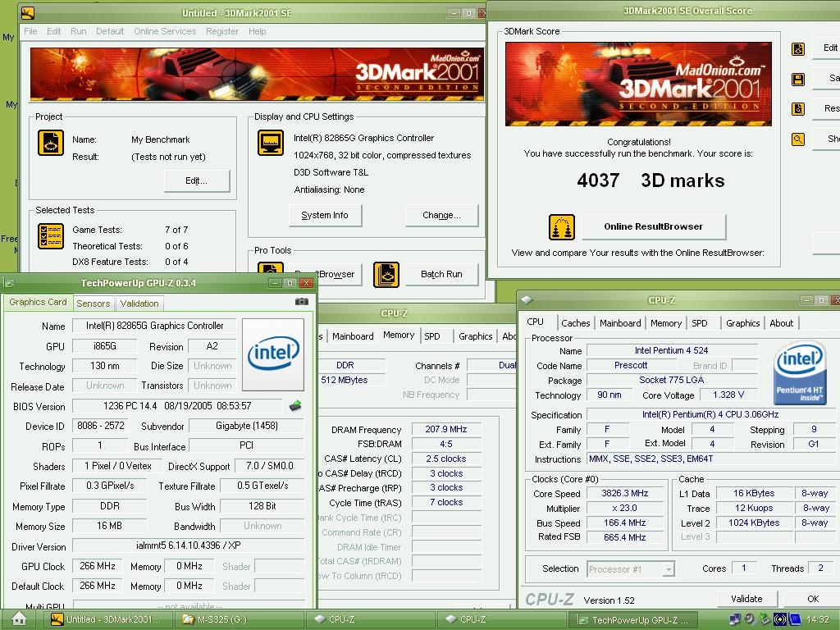Switch to the Validation tab in GPU-Z
840x630 pixels.
tap(139, 304)
